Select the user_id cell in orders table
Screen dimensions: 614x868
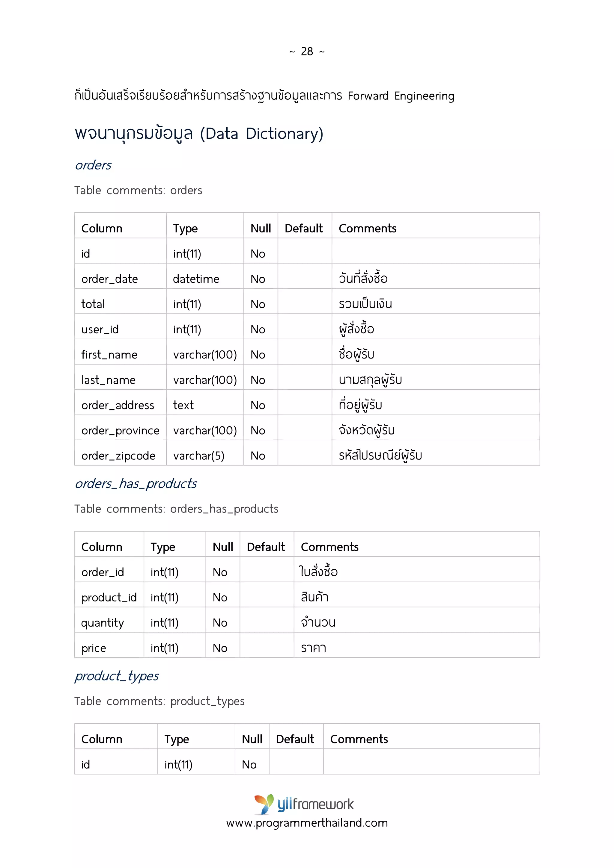[x=120, y=327]
